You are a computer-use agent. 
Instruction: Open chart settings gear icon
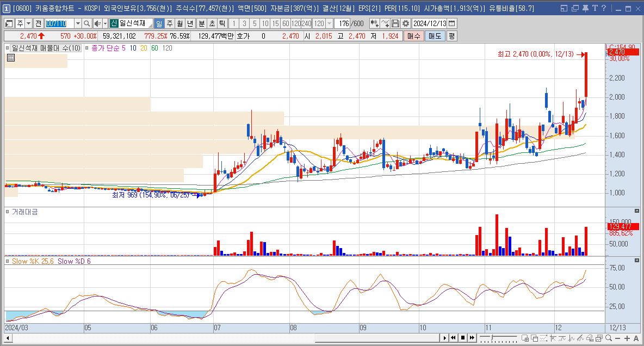coord(405,24)
